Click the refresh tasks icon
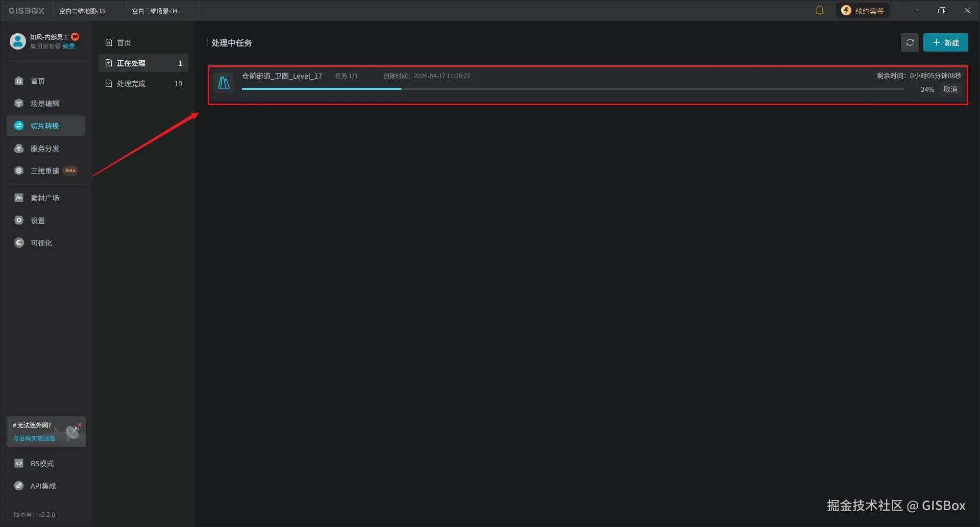This screenshot has width=980, height=527. (910, 42)
